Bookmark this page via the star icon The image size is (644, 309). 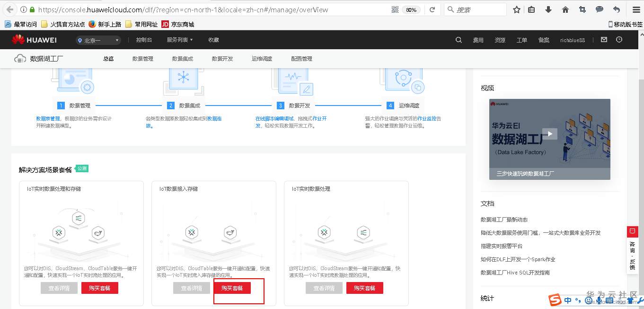pyautogui.click(x=516, y=9)
